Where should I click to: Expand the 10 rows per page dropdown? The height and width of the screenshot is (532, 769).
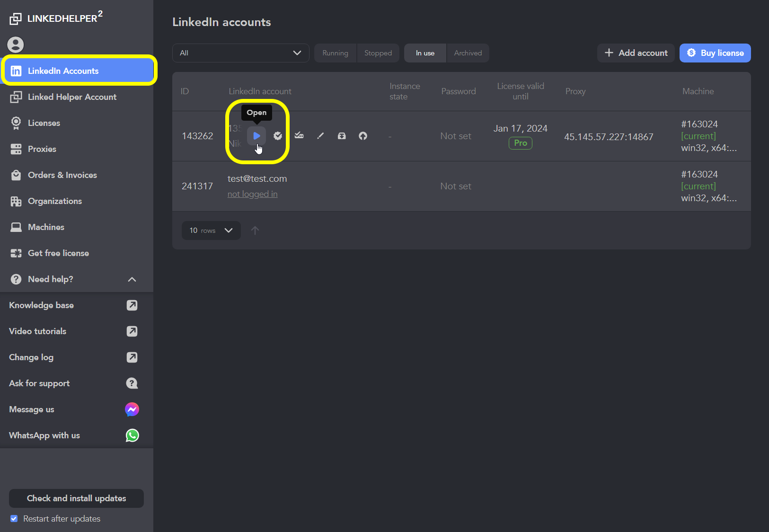click(211, 231)
